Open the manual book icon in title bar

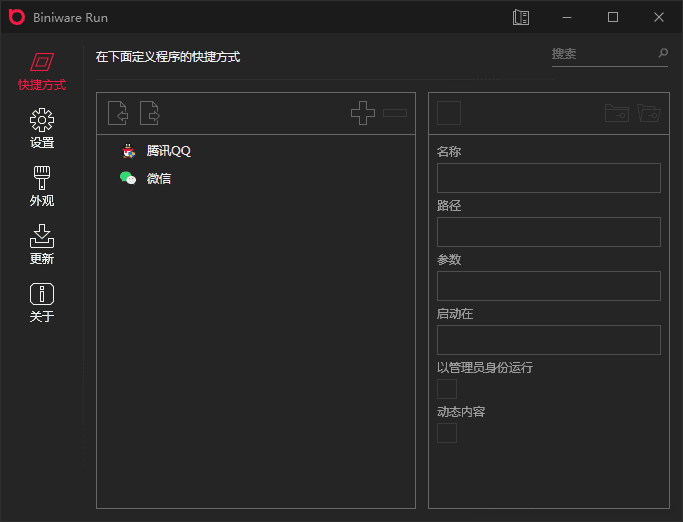(x=520, y=17)
